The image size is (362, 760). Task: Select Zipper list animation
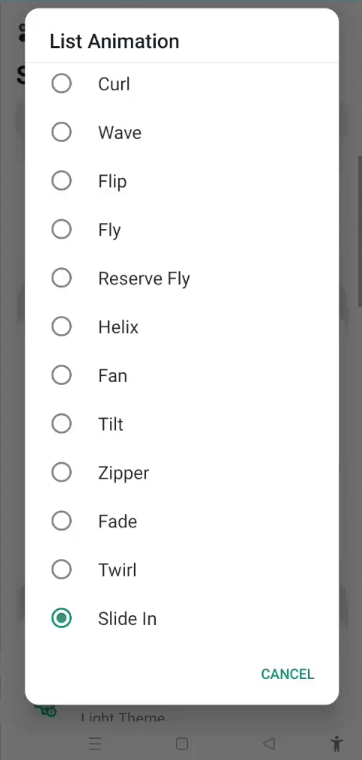click(62, 473)
